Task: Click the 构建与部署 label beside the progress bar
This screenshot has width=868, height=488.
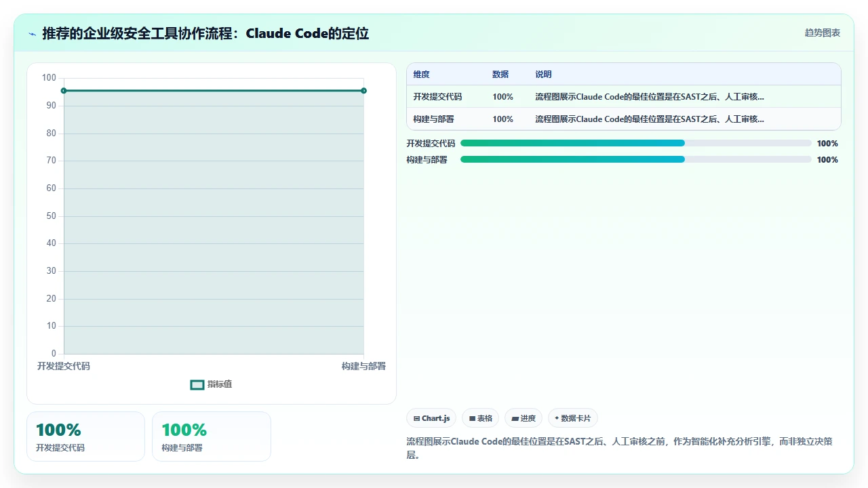Action: click(427, 160)
